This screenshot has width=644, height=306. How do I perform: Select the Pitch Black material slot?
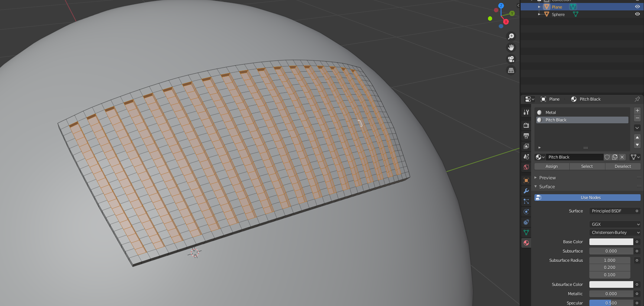(x=582, y=120)
